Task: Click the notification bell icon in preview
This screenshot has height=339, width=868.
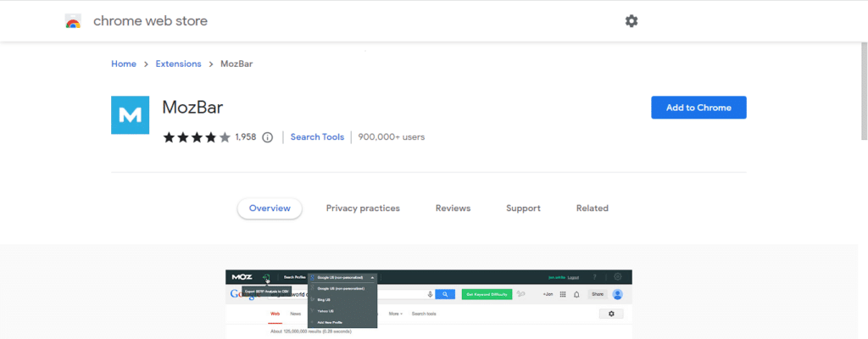Action: [576, 294]
